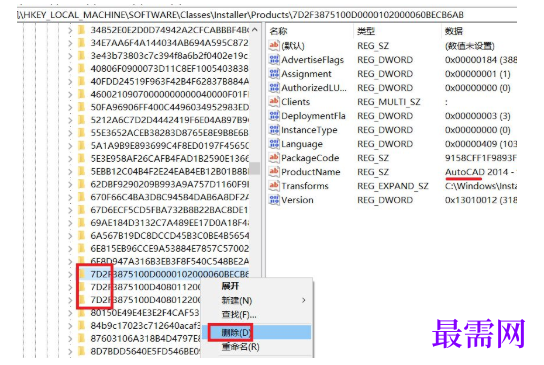Click folder icon of key 40806F0900073D11C8EF1005403838
The height and width of the screenshot is (365, 544).
[x=82, y=68]
